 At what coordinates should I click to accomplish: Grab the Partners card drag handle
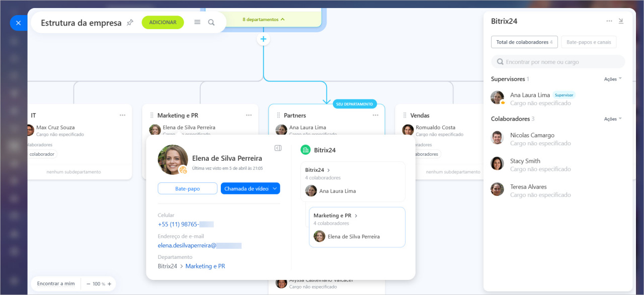point(278,115)
